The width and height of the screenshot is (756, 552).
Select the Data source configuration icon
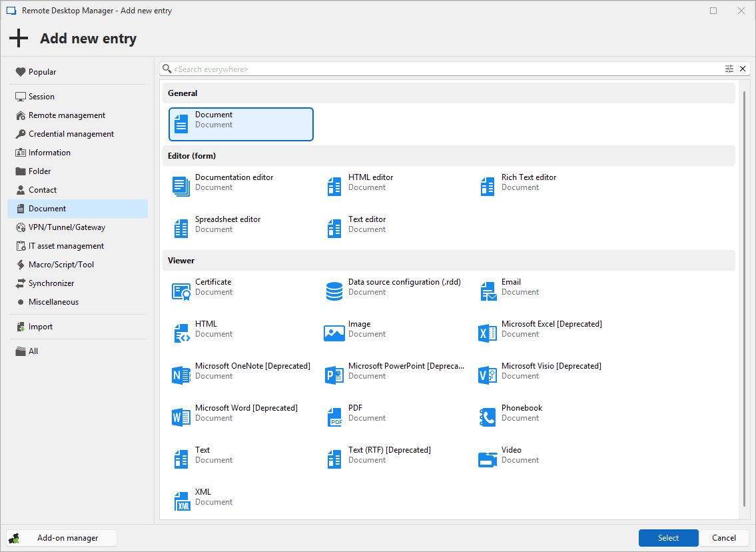point(334,291)
